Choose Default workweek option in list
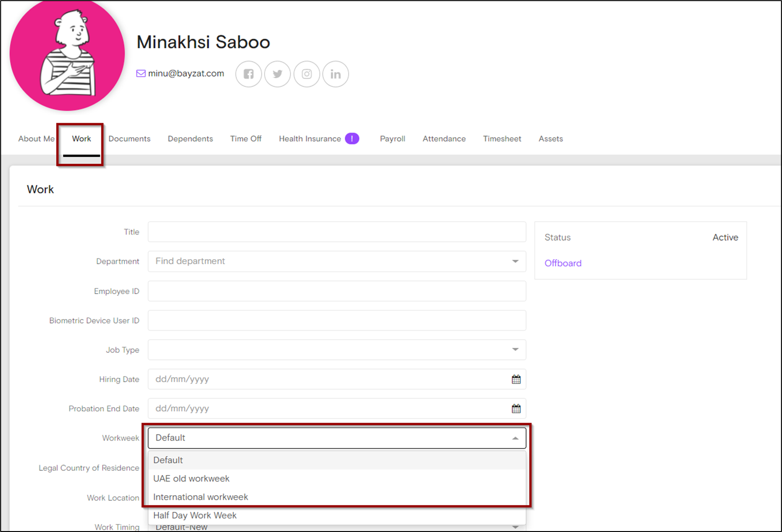Image resolution: width=782 pixels, height=532 pixels. coord(337,460)
